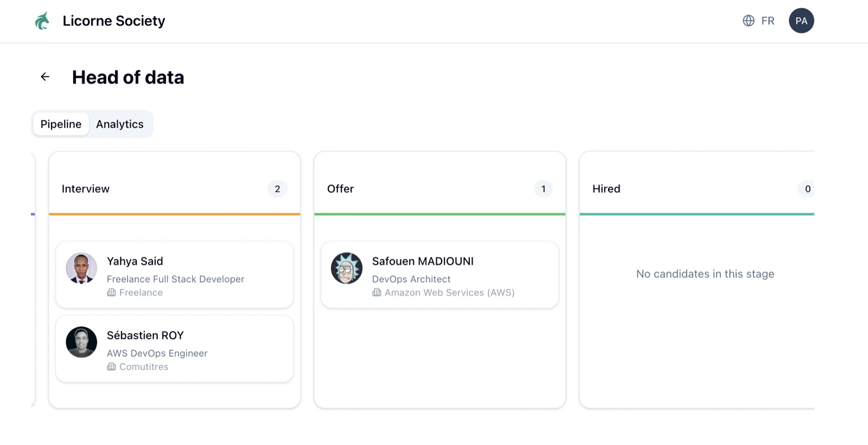Click the company icon beside Comutitres

[x=111, y=366]
